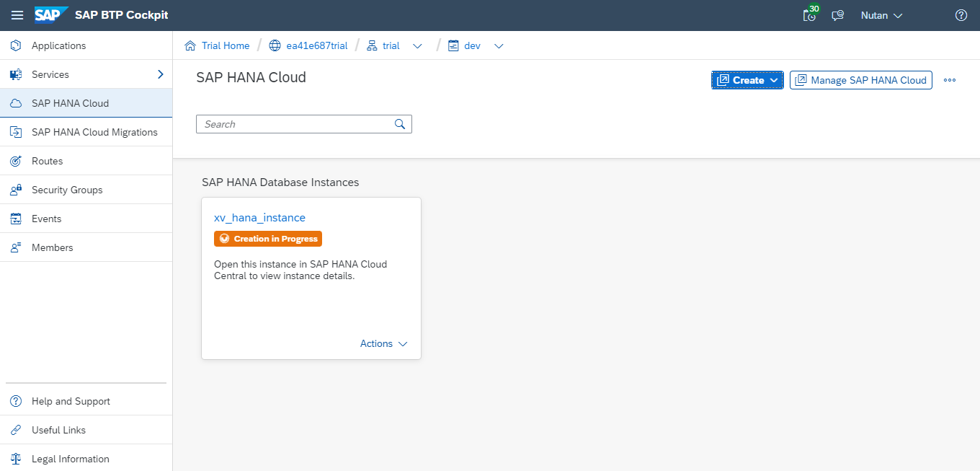Screen dimensions: 980x471
Task: Click the globe icon beside ea41e687trial
Action: pos(275,45)
